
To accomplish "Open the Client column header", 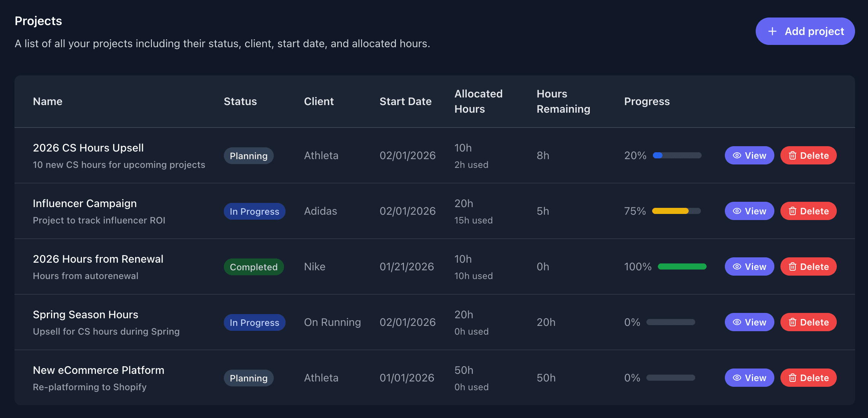I will (319, 101).
